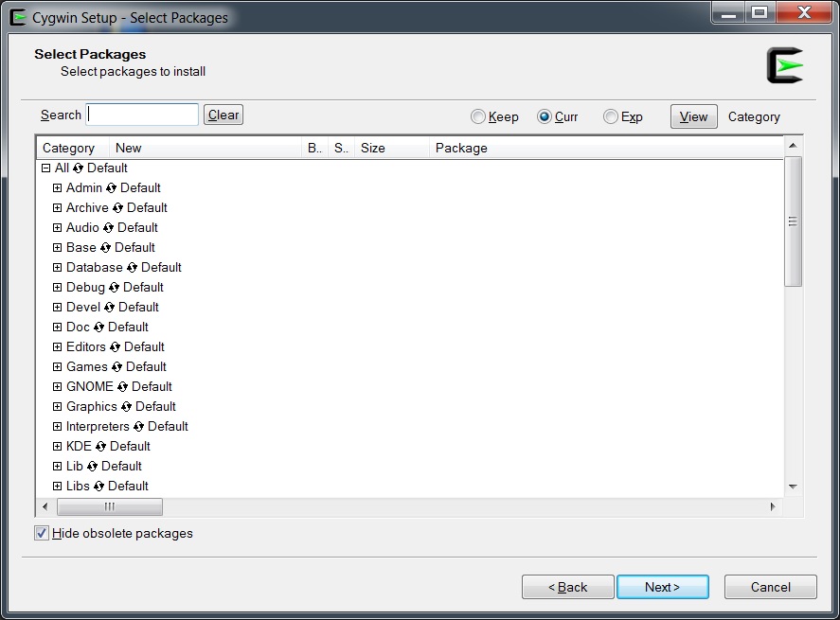Click the scroll left arrow of package list

tap(45, 506)
